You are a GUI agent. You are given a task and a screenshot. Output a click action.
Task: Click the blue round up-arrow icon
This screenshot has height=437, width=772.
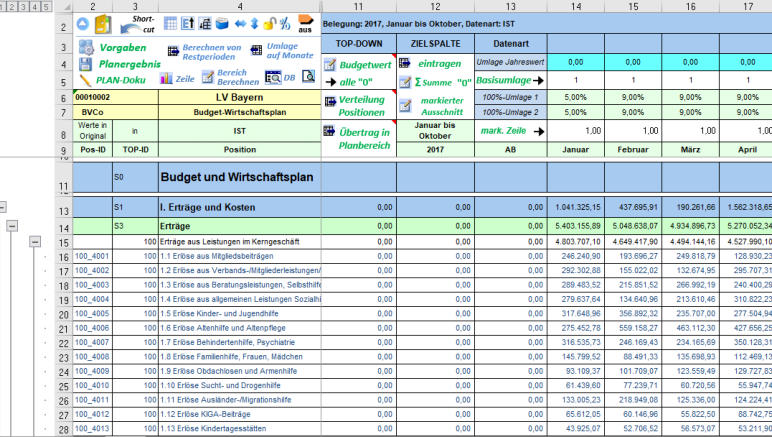point(82,24)
